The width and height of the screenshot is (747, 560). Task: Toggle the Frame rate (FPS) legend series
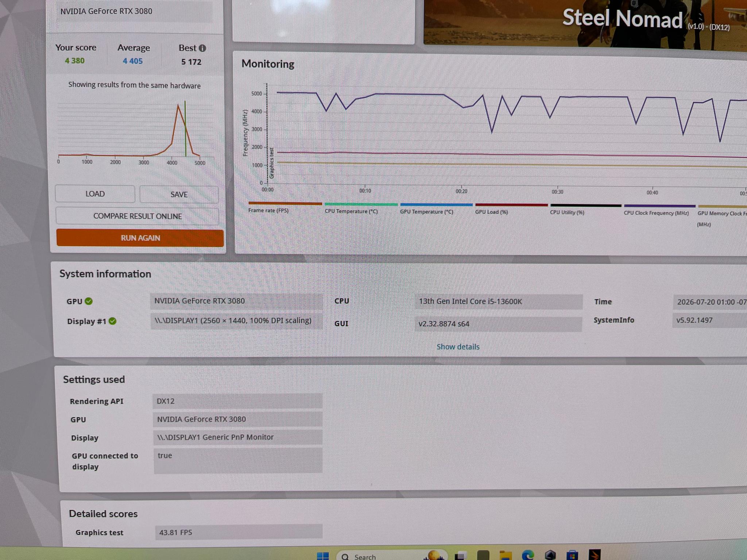285,207
